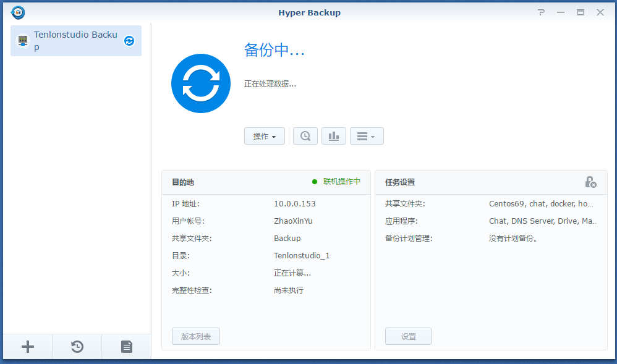617x364 pixels.
Task: Minimize the Hyper Backup window
Action: click(561, 12)
